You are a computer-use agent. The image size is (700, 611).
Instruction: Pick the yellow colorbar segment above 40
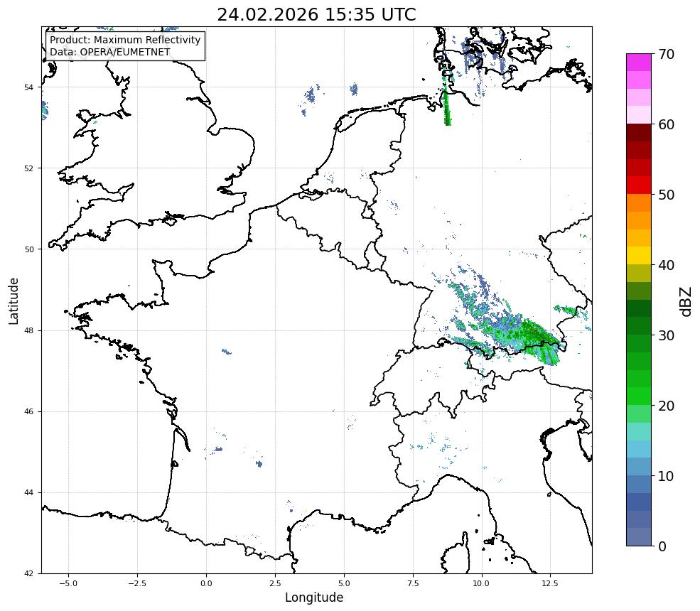[x=639, y=256]
